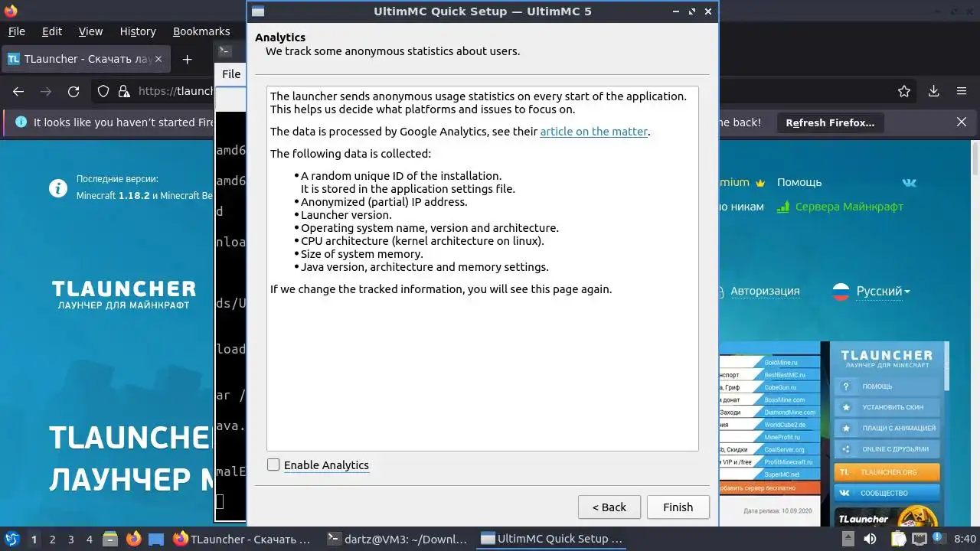Click the clipboard manager tray icon
This screenshot has height=551, width=980.
tap(897, 539)
